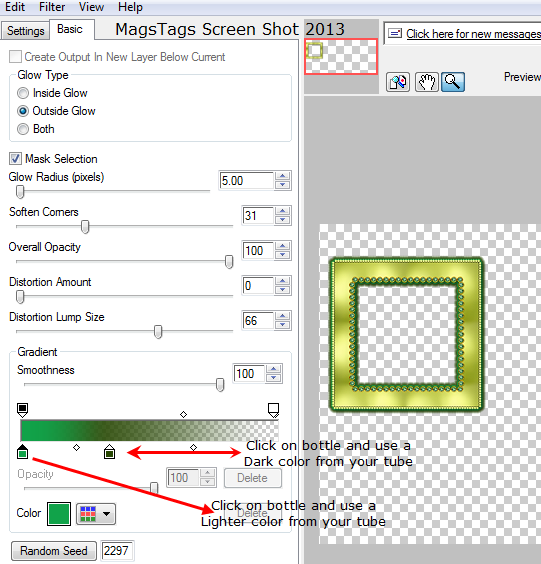Viewport: 541px width, 564px height.
Task: Click the green Color swatch
Action: (x=59, y=514)
